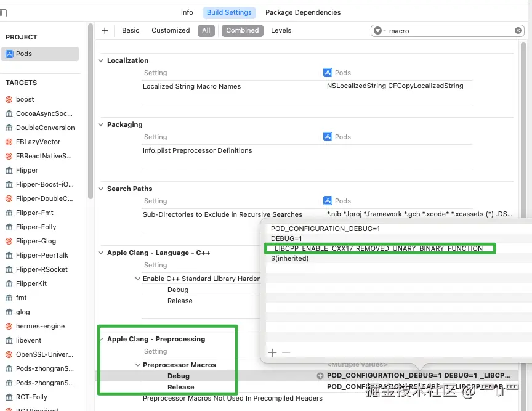Click the Flipper-Folly library icon

coord(9,227)
